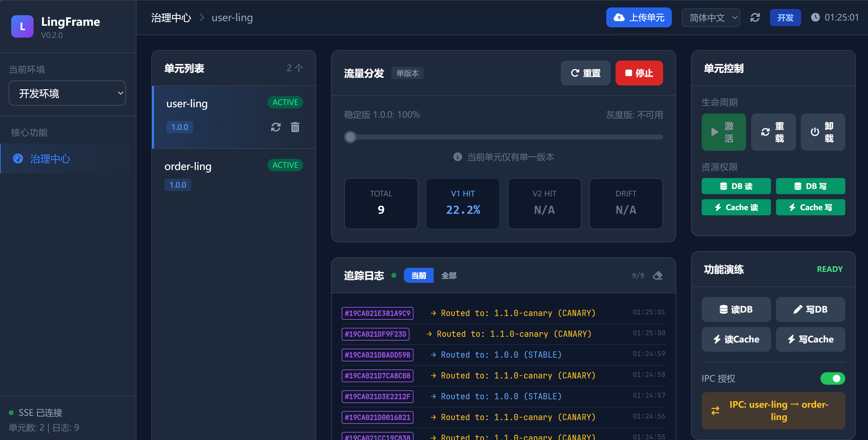Run the 读DB drill
The image size is (868, 440).
[736, 309]
